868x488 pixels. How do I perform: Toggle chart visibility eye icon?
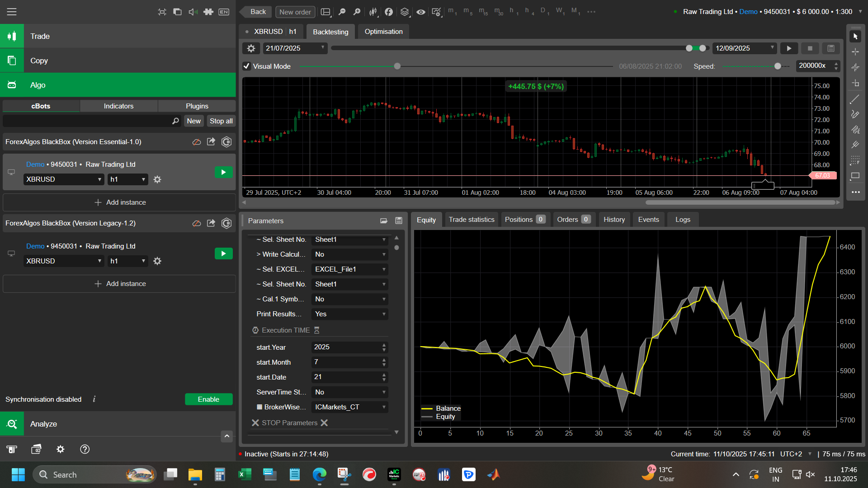(420, 12)
